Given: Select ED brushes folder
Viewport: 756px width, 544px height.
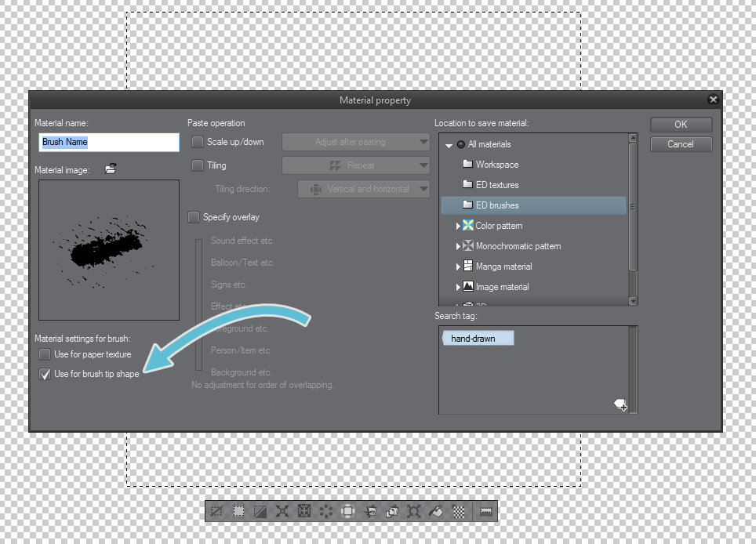Looking at the screenshot, I should (x=533, y=205).
